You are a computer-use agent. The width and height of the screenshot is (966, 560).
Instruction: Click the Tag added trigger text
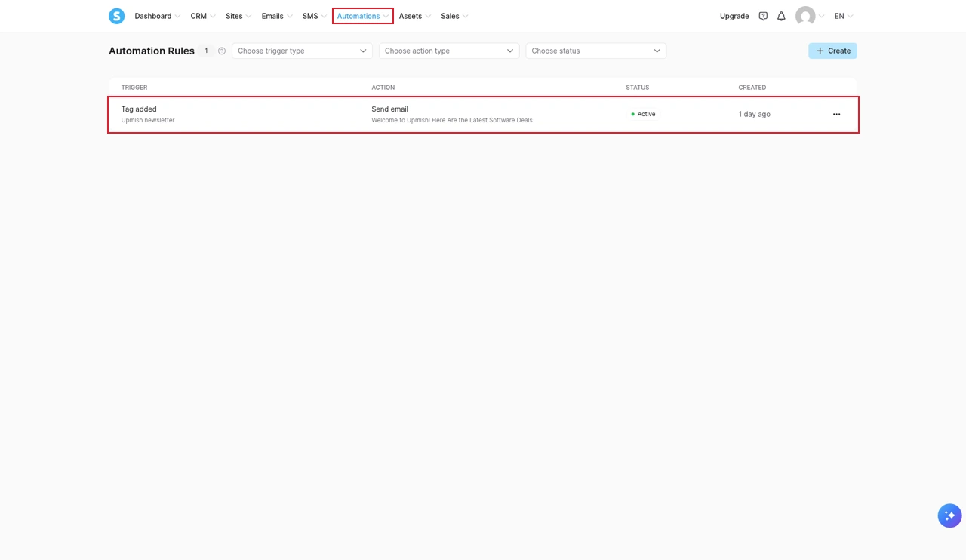139,109
